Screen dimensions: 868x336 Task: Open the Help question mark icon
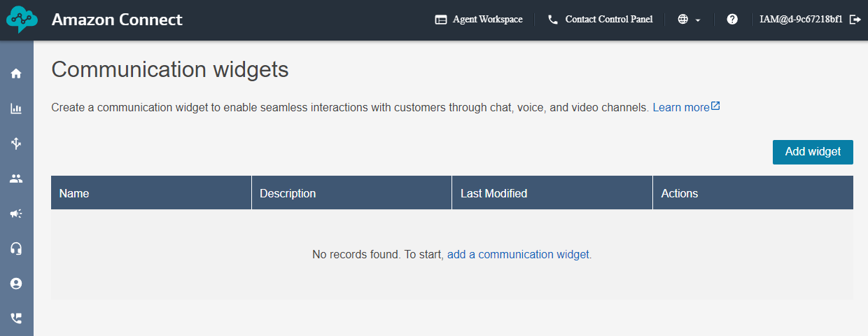point(732,20)
